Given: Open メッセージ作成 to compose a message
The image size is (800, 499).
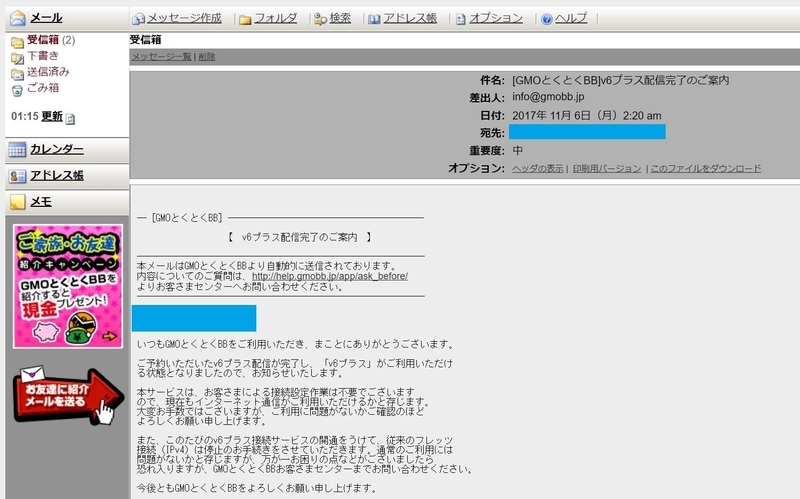Looking at the screenshot, I should pos(184,18).
